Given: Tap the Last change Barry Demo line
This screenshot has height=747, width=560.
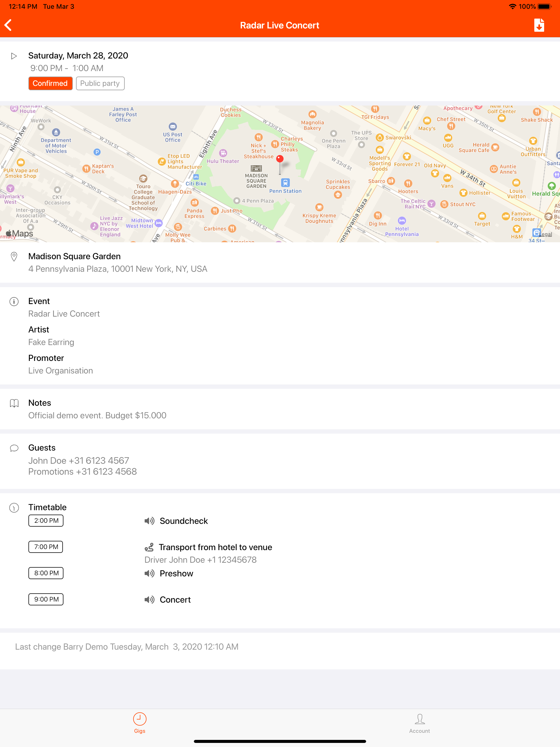Looking at the screenshot, I should pyautogui.click(x=127, y=647).
